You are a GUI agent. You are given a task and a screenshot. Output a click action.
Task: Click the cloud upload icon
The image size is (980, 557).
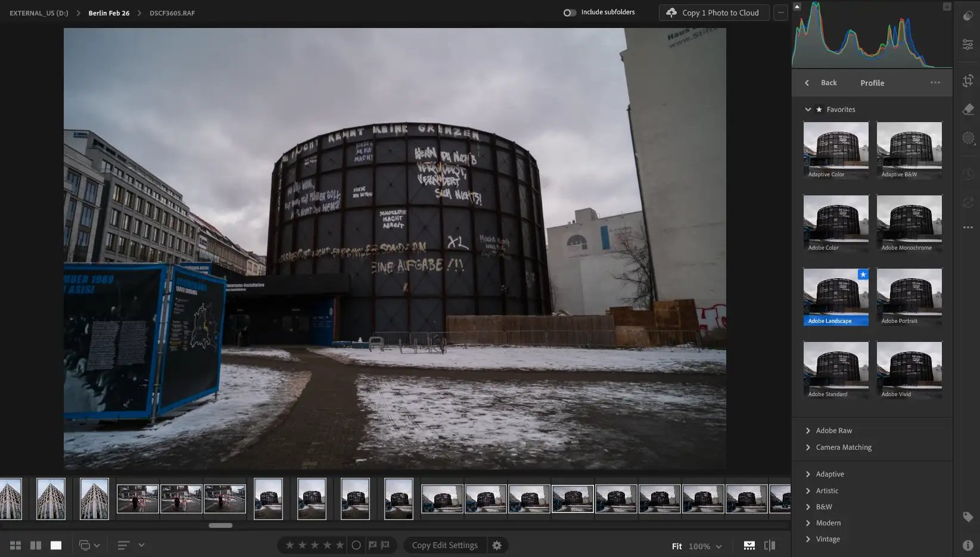(x=671, y=13)
